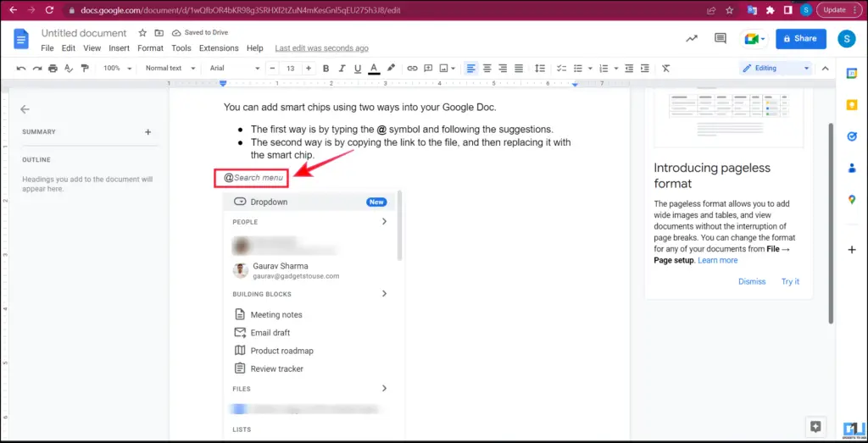This screenshot has height=443, width=868.
Task: Click the Move to folder icon
Action: [x=159, y=33]
